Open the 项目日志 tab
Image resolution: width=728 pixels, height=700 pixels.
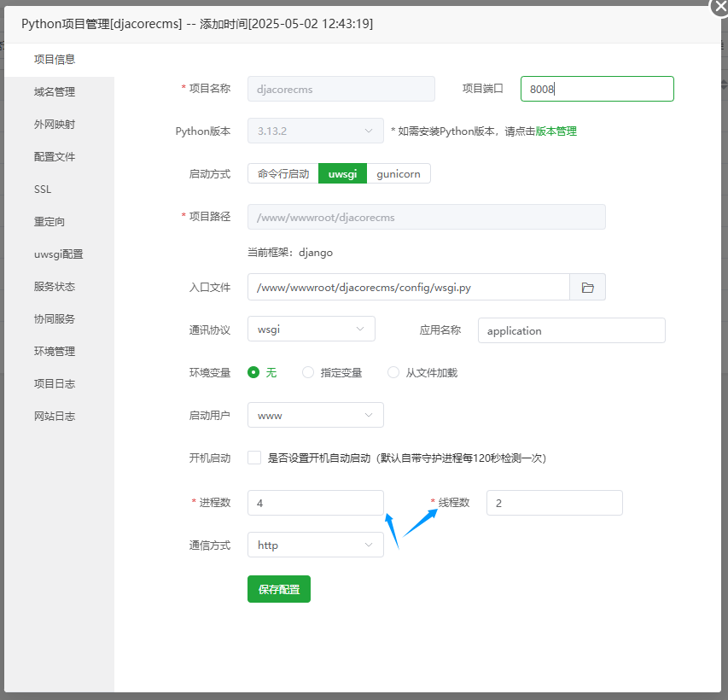click(x=55, y=384)
